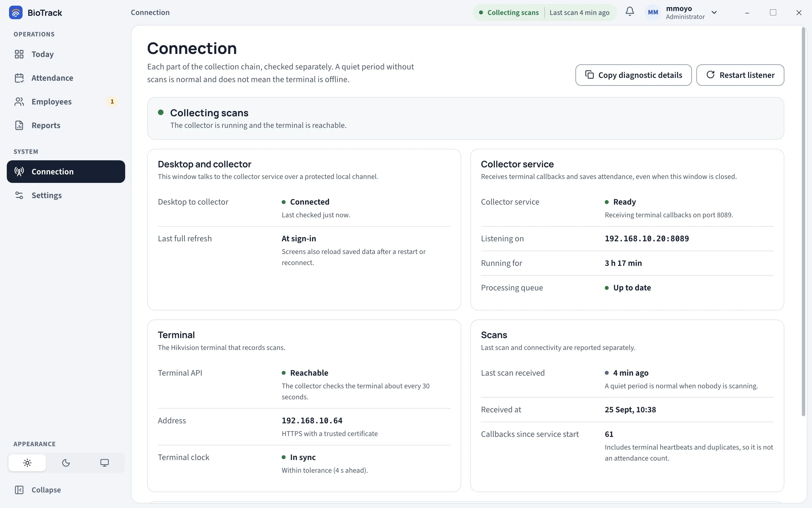Click the terminal address 192.168.10.64

[312, 421]
